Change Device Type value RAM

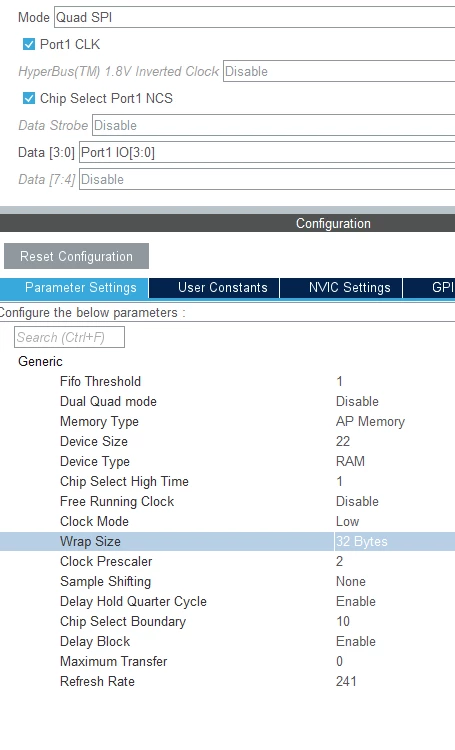point(350,461)
